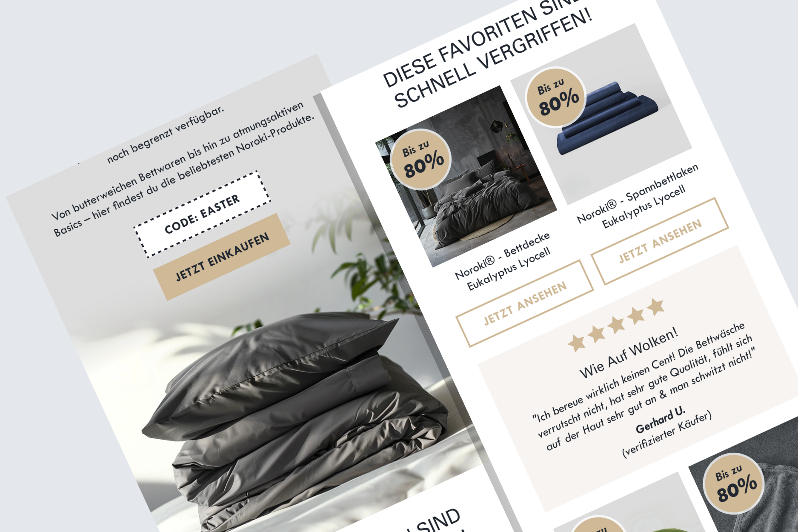Image resolution: width=798 pixels, height=532 pixels.
Task: Click the middle review star
Action: point(616,324)
